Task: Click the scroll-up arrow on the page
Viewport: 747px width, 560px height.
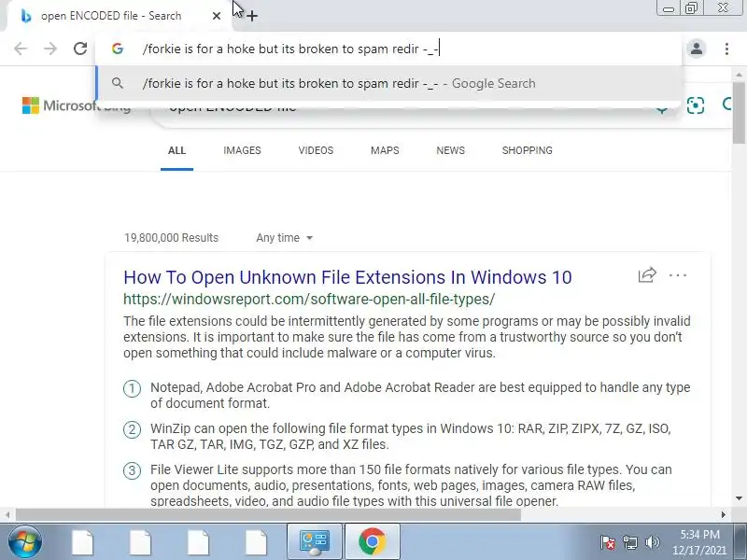Action: [739, 75]
